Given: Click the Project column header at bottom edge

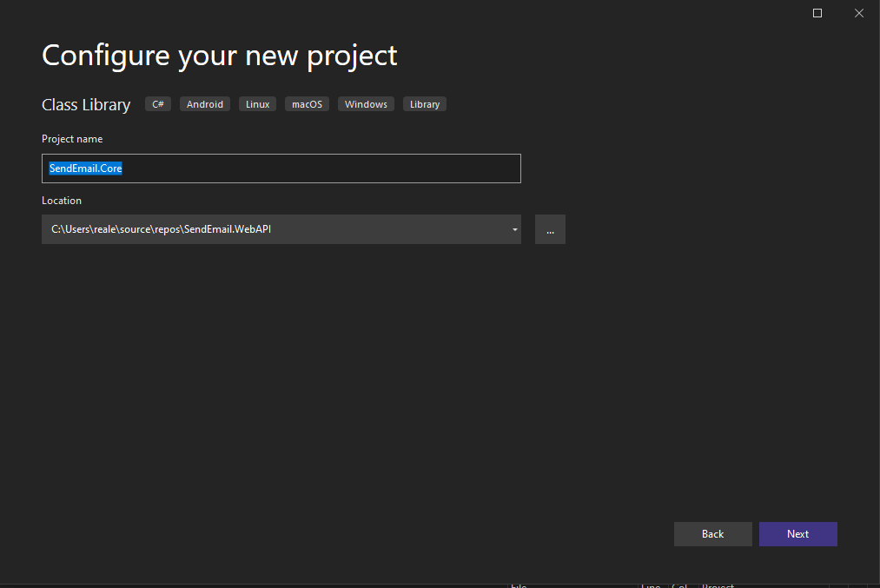Looking at the screenshot, I should (x=718, y=585).
